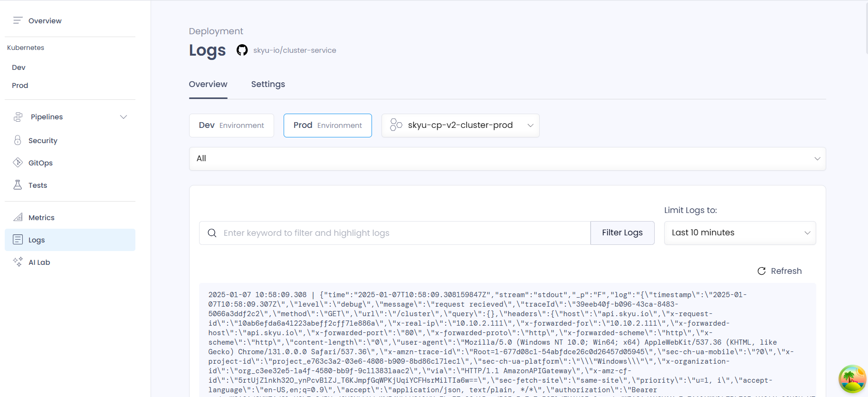This screenshot has height=397, width=868.
Task: Click the search magnifier icon
Action: tap(212, 233)
